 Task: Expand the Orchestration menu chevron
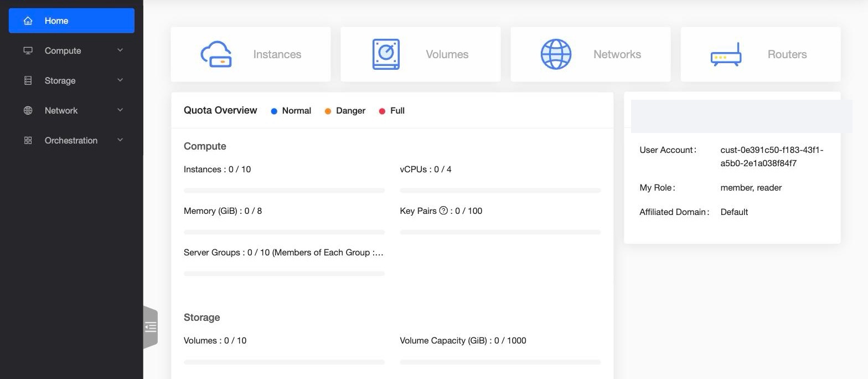pyautogui.click(x=120, y=140)
